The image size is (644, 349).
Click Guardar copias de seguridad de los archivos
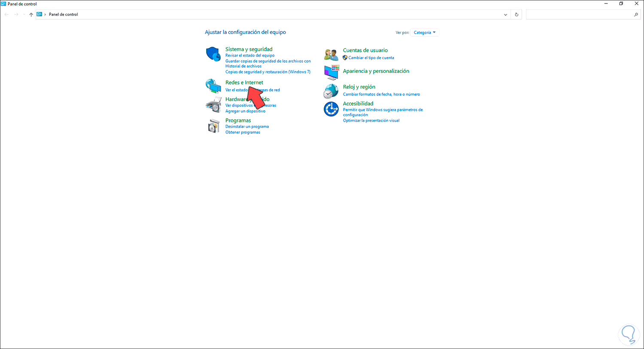click(x=268, y=63)
